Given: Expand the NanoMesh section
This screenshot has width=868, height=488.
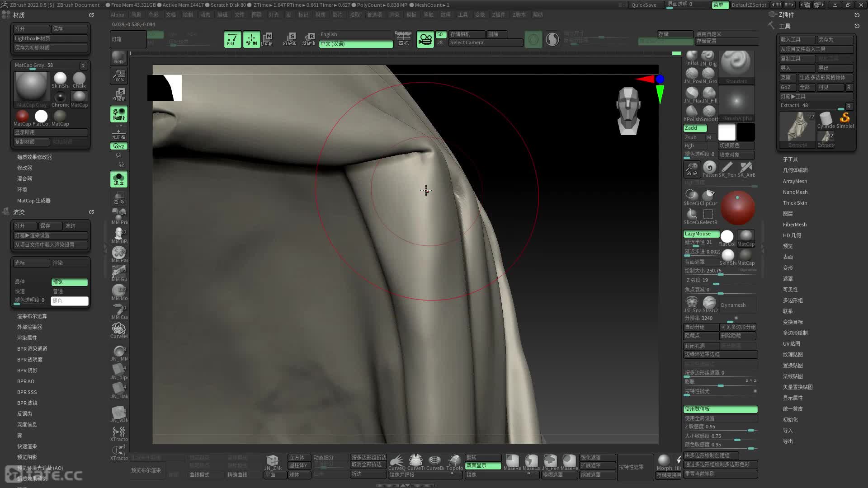Looking at the screenshot, I should pos(795,192).
